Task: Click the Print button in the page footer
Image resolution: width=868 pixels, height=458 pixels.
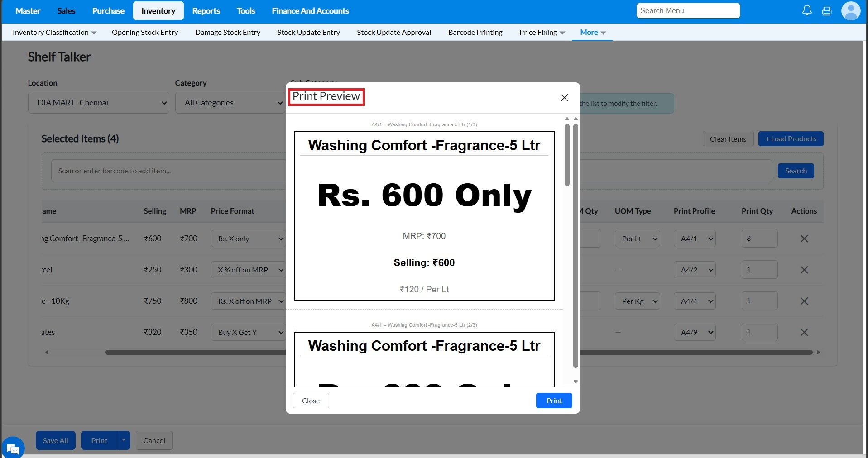Action: point(99,440)
